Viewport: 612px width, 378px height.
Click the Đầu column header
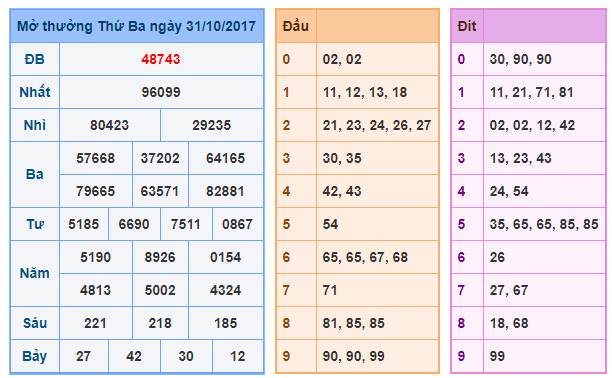tap(295, 26)
